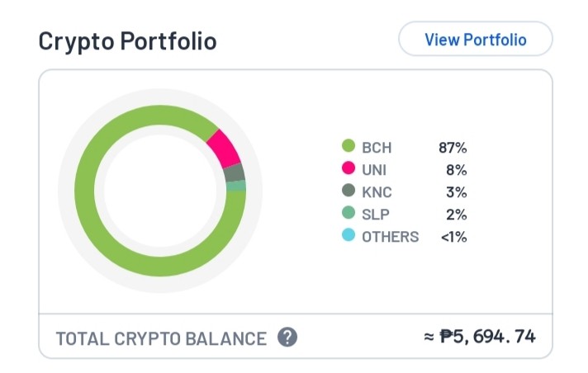Click the KNC legend label
Screen dimensions: 588x373
point(377,192)
